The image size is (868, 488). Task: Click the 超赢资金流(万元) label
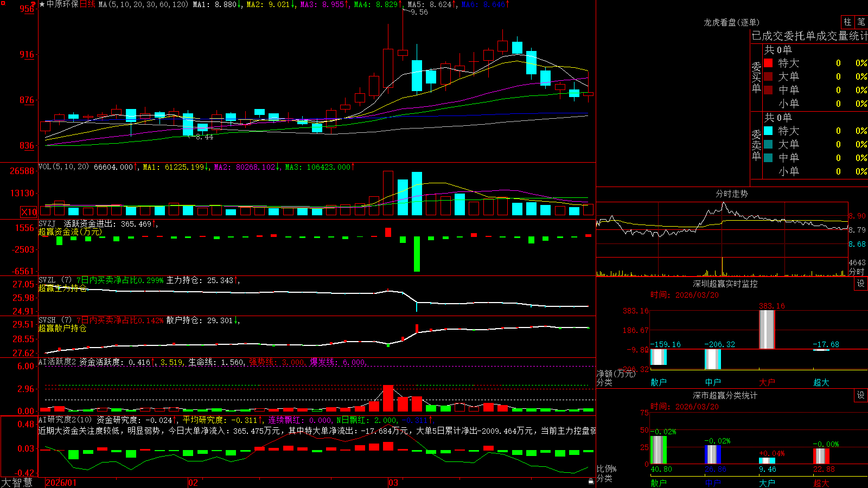tap(70, 232)
